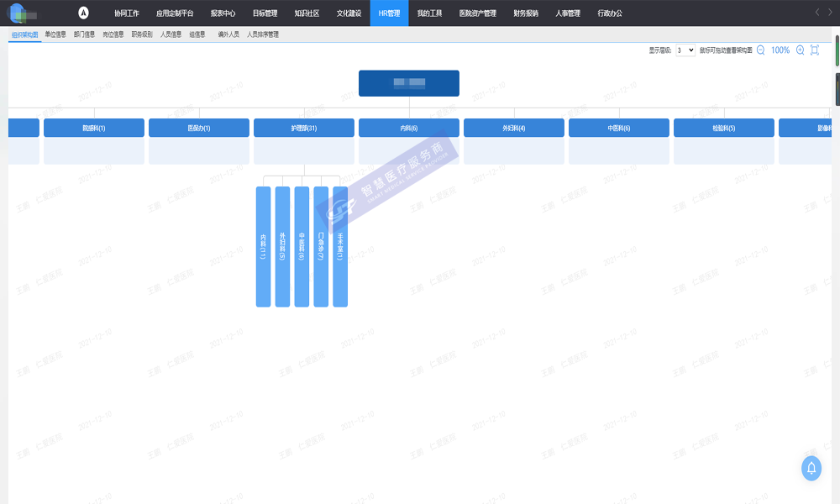This screenshot has width=840, height=504.
Task: Select the 内科(6) department node
Action: click(409, 128)
